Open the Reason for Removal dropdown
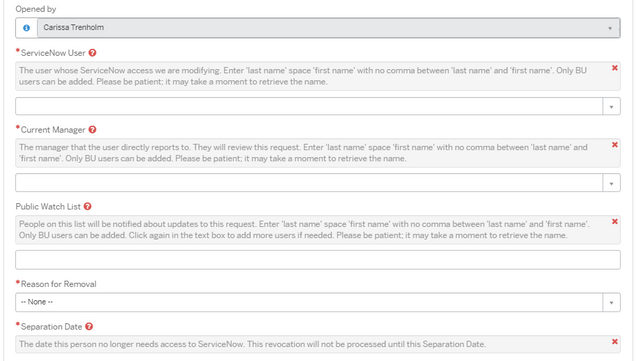The image size is (636, 361). click(318, 303)
